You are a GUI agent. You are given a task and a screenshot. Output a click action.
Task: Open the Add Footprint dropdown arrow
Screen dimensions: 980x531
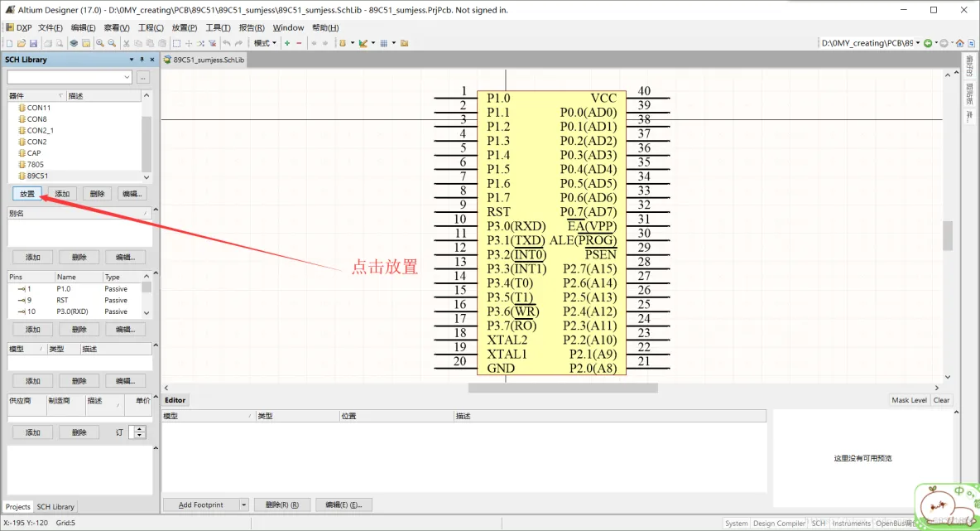click(x=243, y=504)
